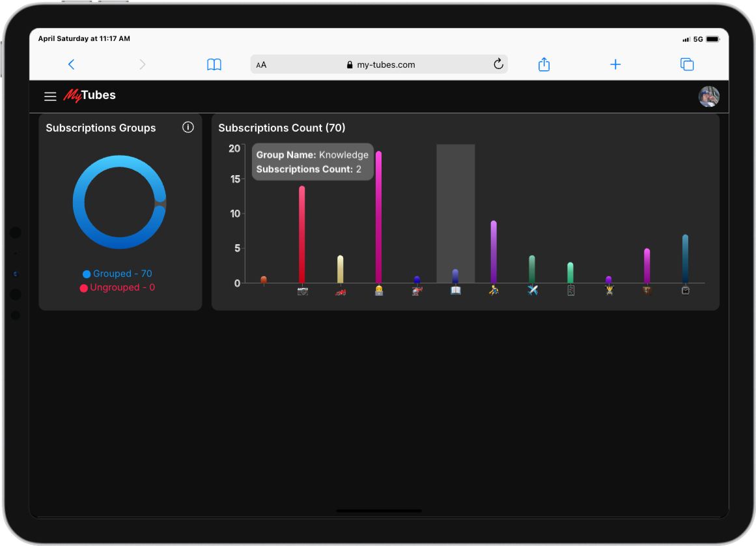Toggle Safari Reader via the AA control

tap(261, 64)
